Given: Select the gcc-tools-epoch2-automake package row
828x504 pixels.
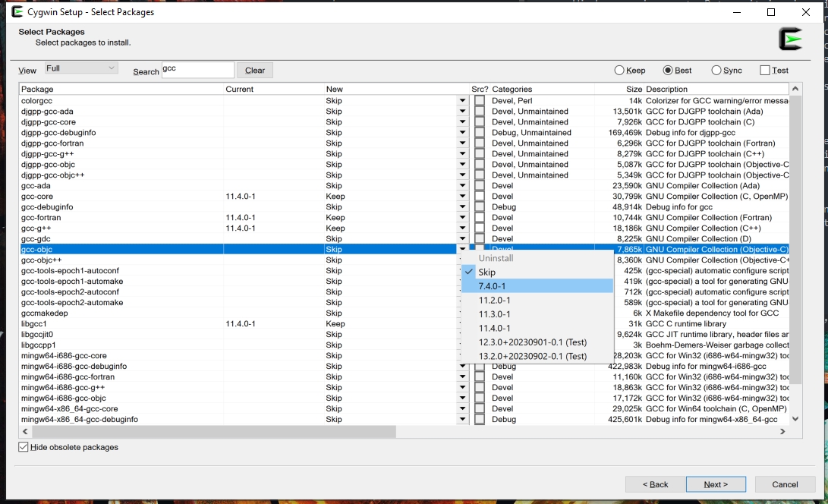Looking at the screenshot, I should [x=404, y=302].
